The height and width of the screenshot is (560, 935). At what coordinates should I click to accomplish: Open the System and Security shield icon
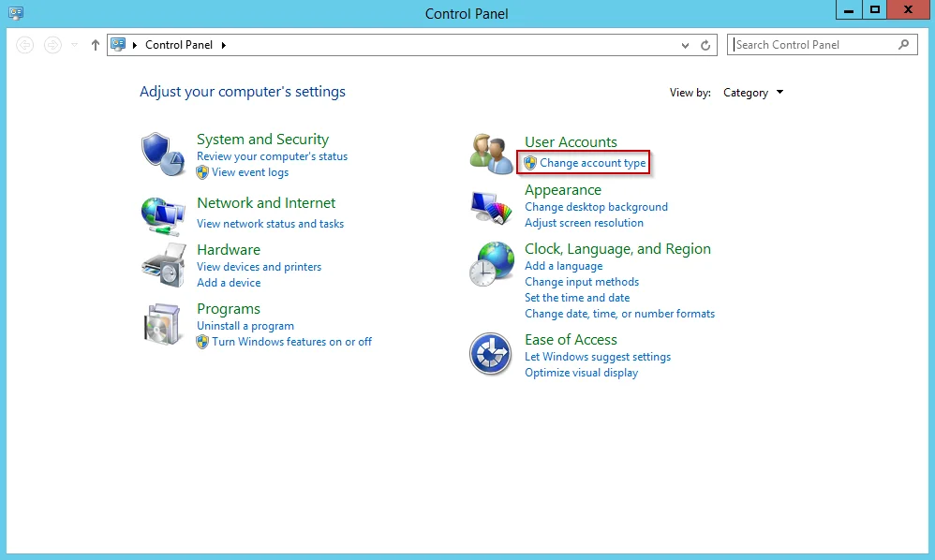click(x=163, y=154)
